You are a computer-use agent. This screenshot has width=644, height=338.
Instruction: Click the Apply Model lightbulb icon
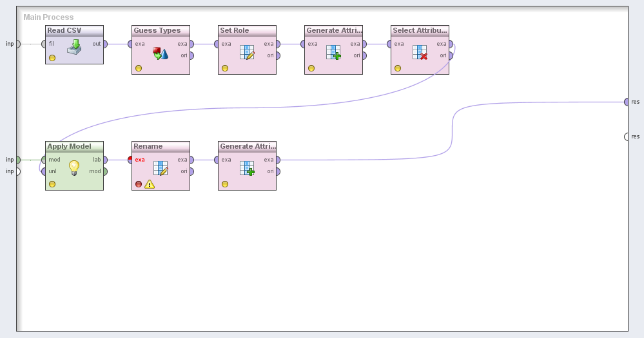pos(74,168)
